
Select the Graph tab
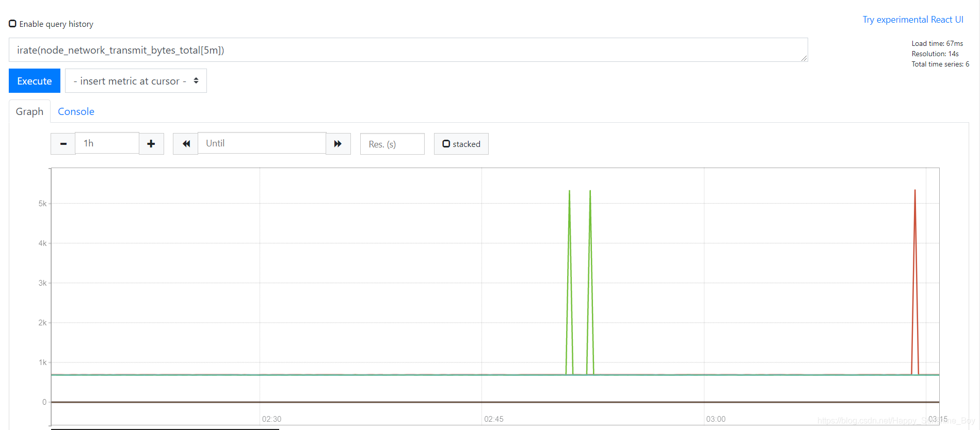pos(29,111)
